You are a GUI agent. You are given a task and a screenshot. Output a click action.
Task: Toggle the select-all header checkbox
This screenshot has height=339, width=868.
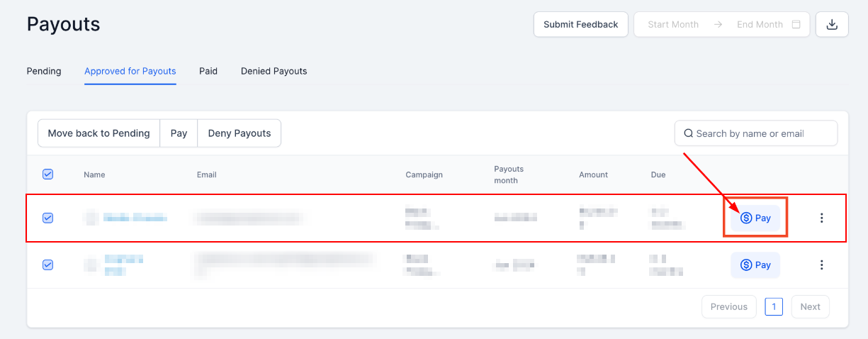(48, 174)
